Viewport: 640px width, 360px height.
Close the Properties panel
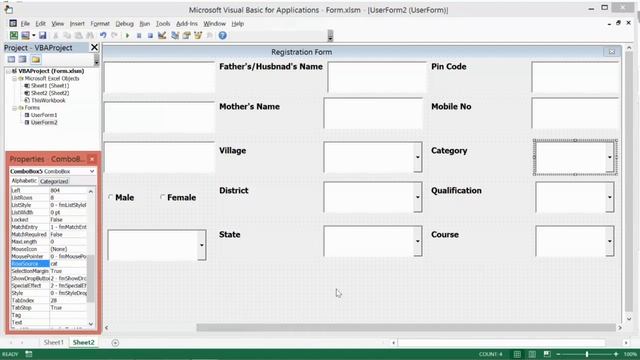click(x=92, y=159)
